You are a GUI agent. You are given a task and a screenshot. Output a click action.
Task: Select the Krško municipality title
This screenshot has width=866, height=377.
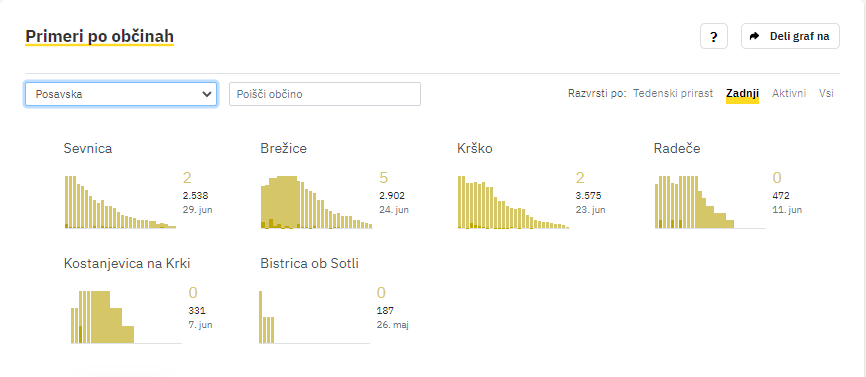pos(475,148)
